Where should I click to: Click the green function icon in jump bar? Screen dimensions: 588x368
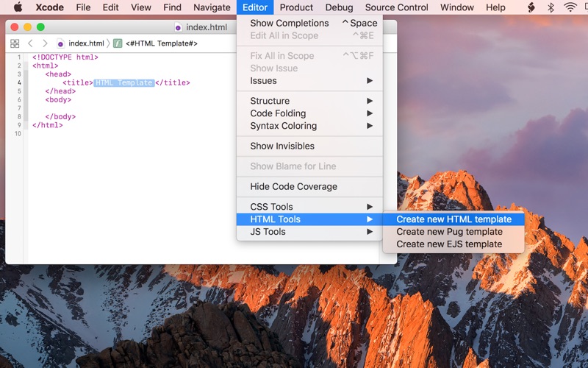point(118,43)
